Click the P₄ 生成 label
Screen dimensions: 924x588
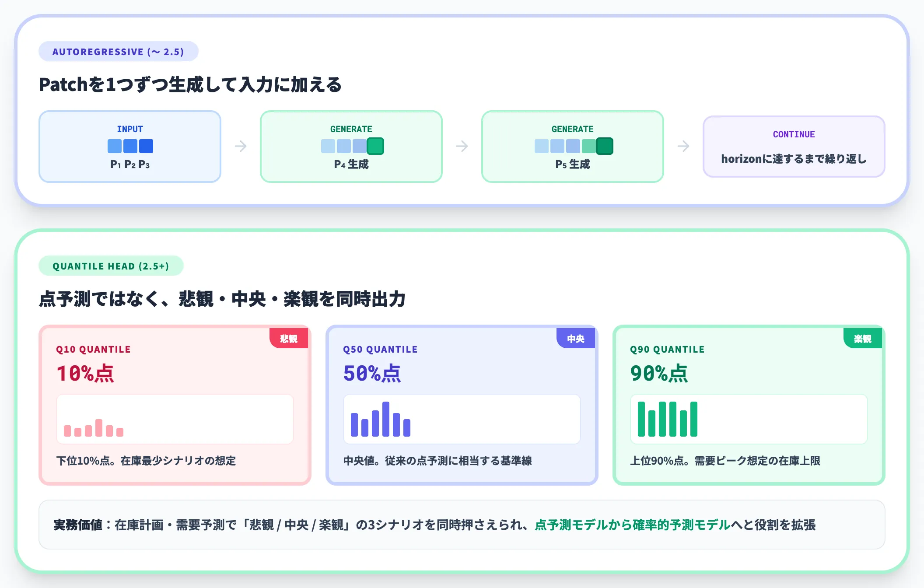click(351, 164)
